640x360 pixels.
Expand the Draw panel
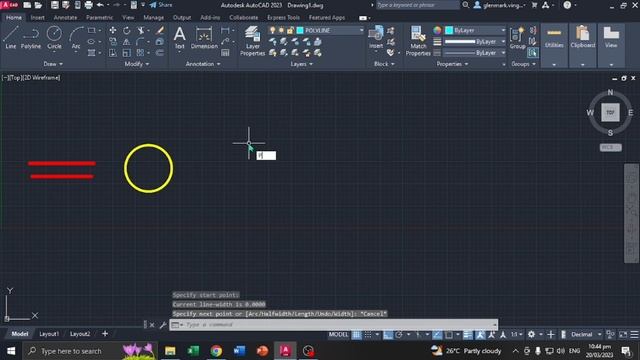[53, 64]
